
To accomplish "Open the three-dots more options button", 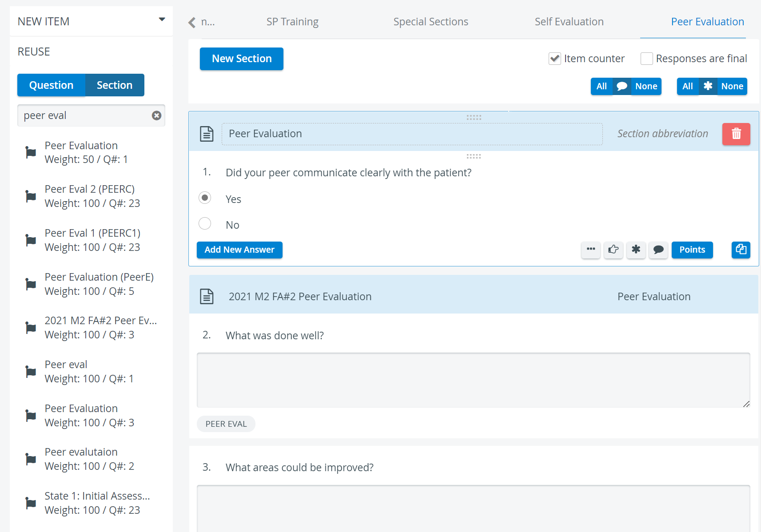I will click(591, 250).
